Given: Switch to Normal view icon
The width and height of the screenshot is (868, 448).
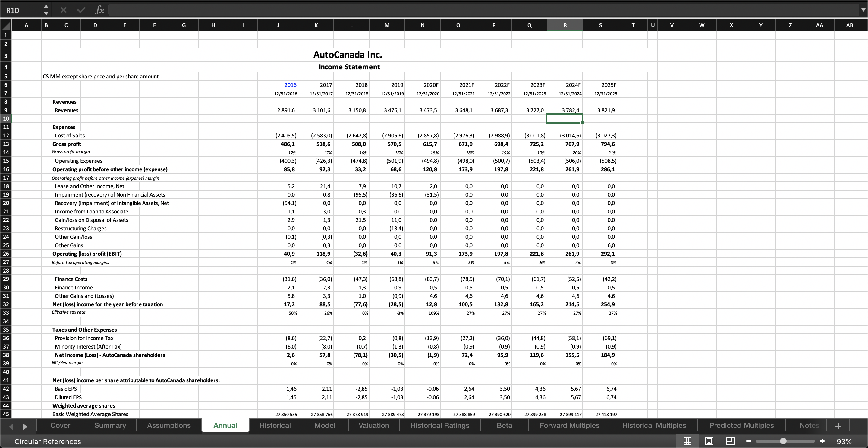Looking at the screenshot, I should pyautogui.click(x=687, y=441).
